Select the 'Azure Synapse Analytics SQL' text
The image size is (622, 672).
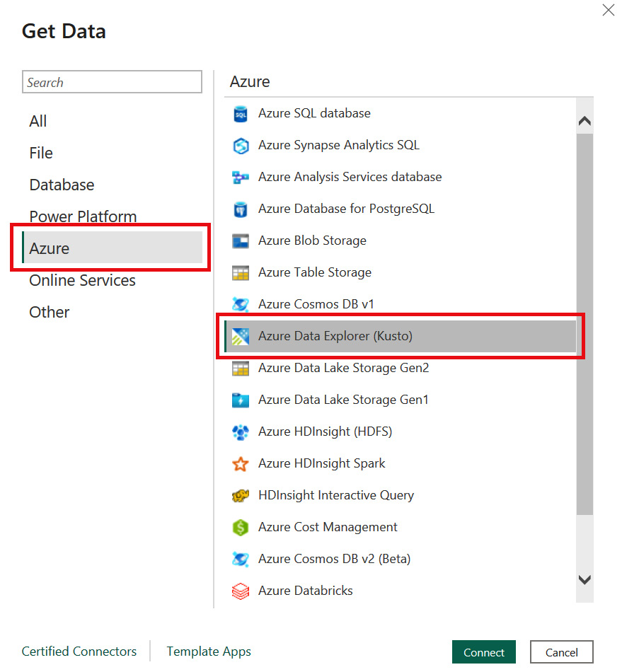[x=339, y=145]
